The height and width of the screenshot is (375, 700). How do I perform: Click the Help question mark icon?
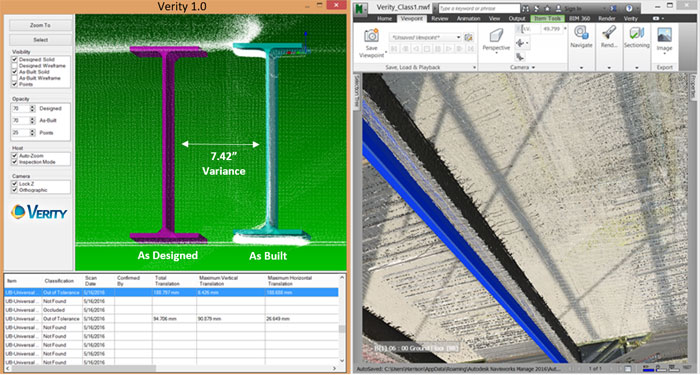[x=629, y=8]
